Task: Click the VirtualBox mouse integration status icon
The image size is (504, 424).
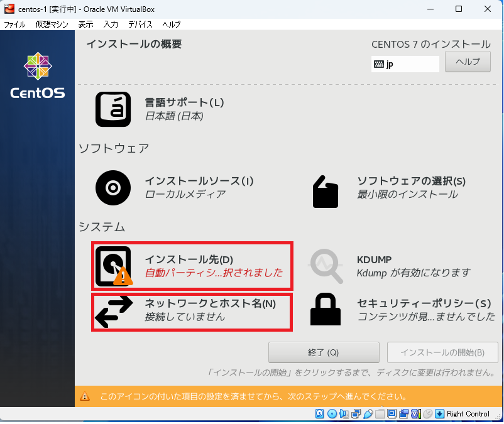Action: (x=427, y=414)
